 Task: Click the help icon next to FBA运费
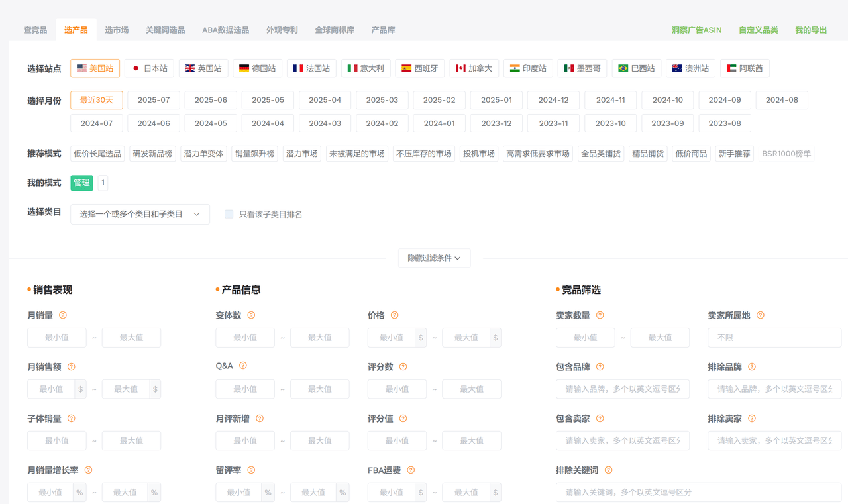(411, 470)
